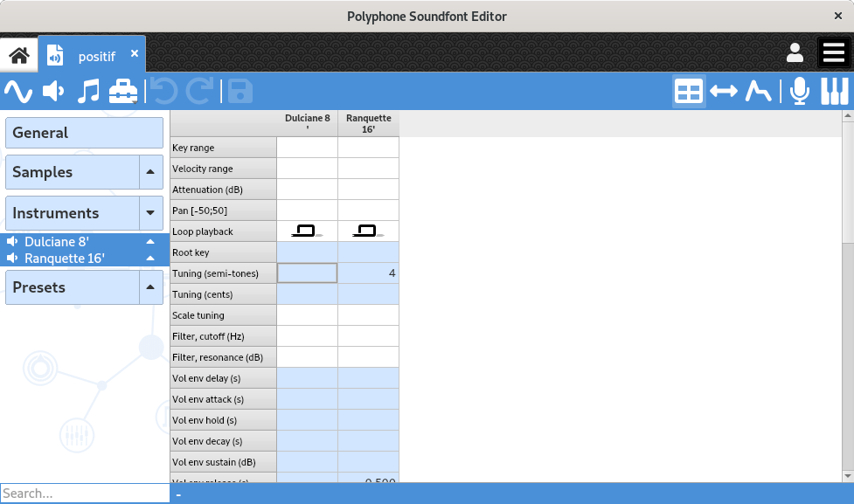
Task: Open the Instruments section
Action: pos(73,213)
